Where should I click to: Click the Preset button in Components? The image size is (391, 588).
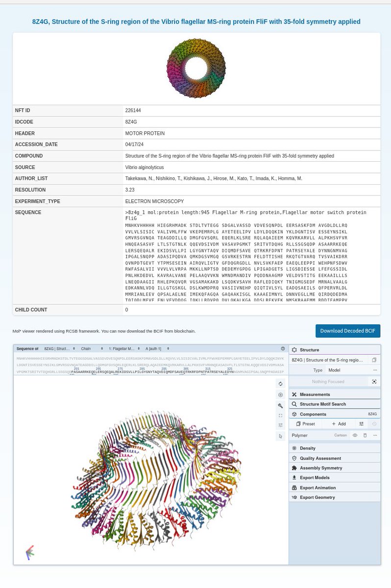[x=305, y=424]
